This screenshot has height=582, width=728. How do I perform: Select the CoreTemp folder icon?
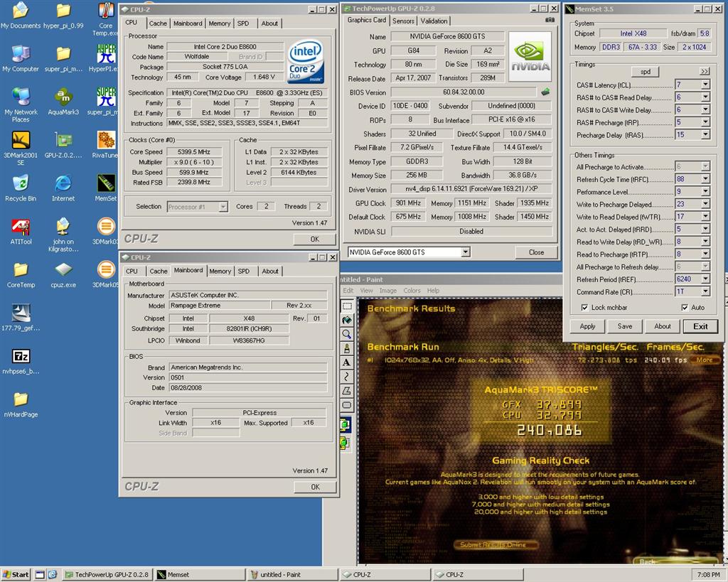point(21,274)
